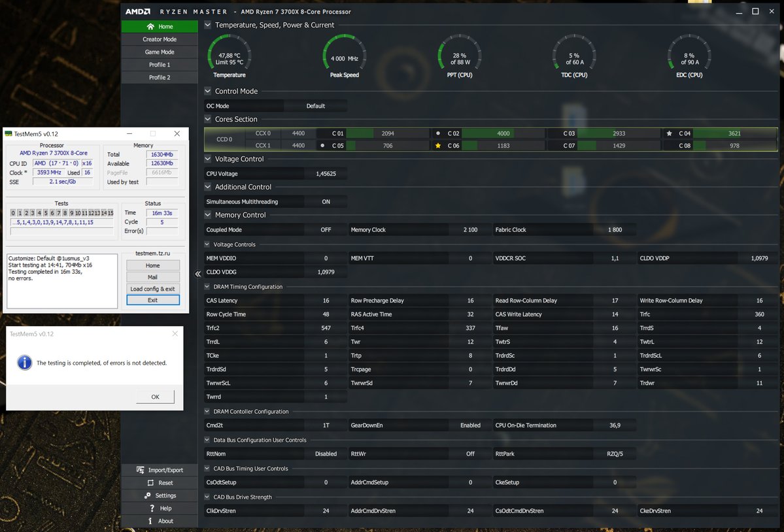This screenshot has height=532, width=784.
Task: Select Profile 2
Action: click(x=160, y=77)
